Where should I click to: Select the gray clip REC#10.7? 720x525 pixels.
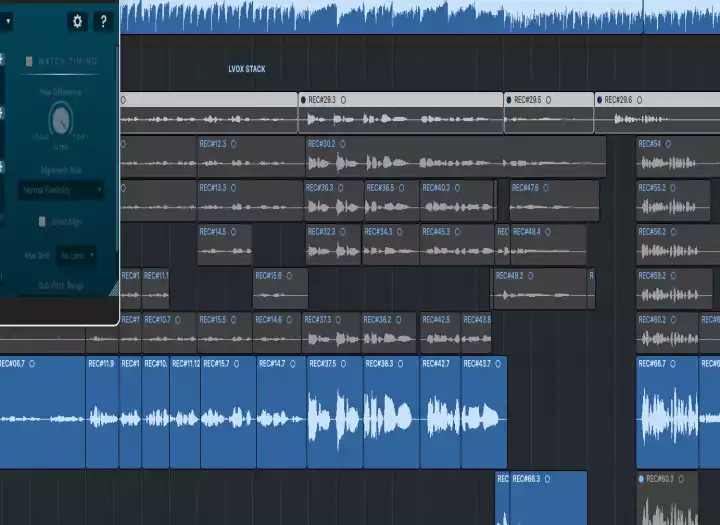click(169, 333)
